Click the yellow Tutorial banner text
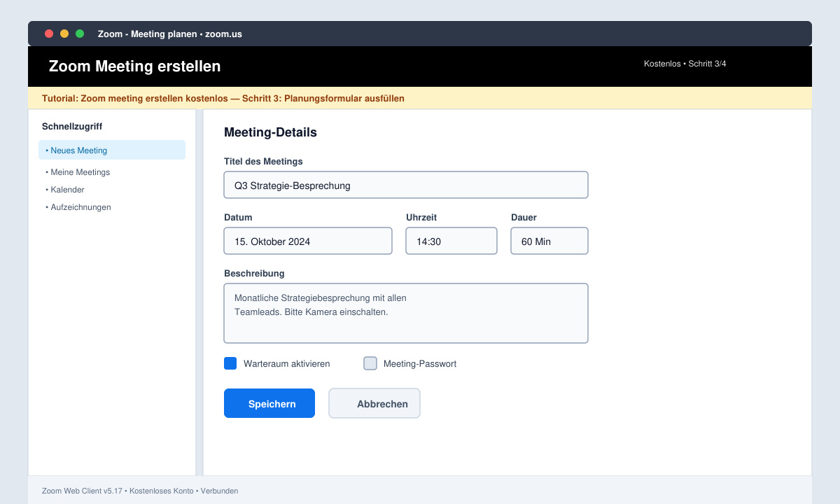Image resolution: width=840 pixels, height=504 pixels. (223, 99)
